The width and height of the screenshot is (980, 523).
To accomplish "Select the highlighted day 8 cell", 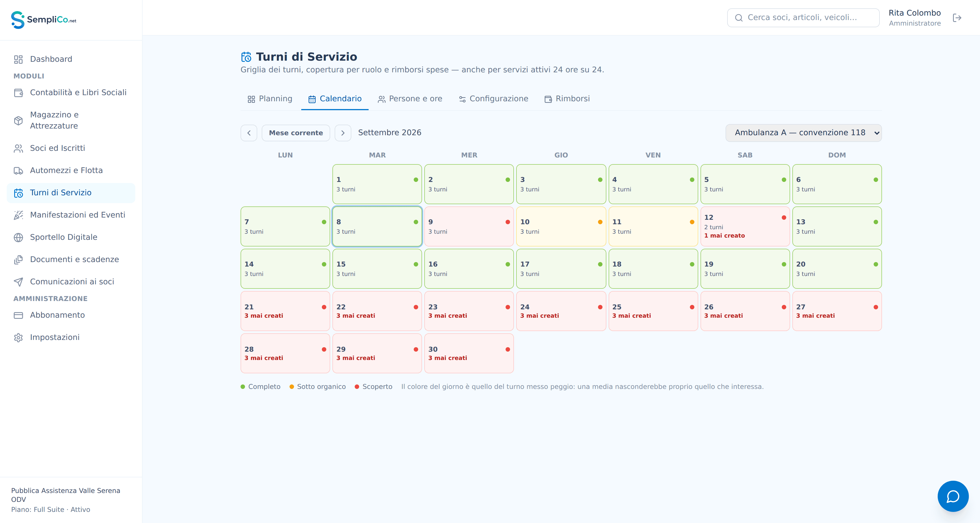I will coord(377,226).
